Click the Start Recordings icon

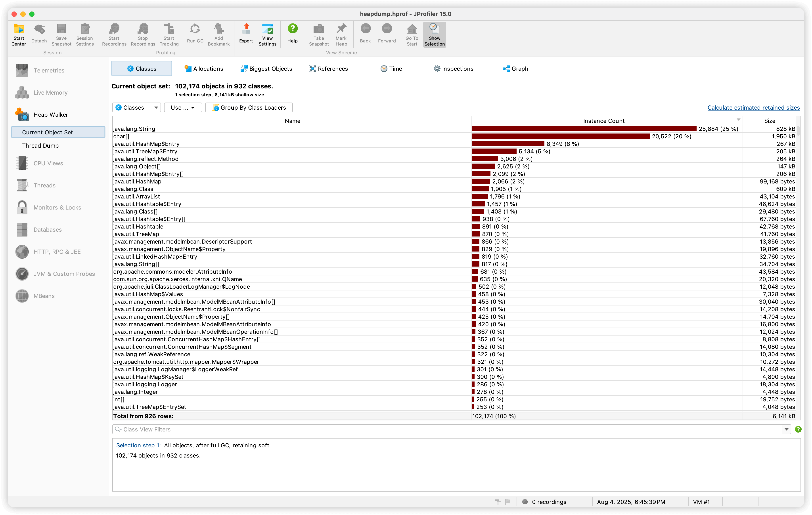(114, 35)
